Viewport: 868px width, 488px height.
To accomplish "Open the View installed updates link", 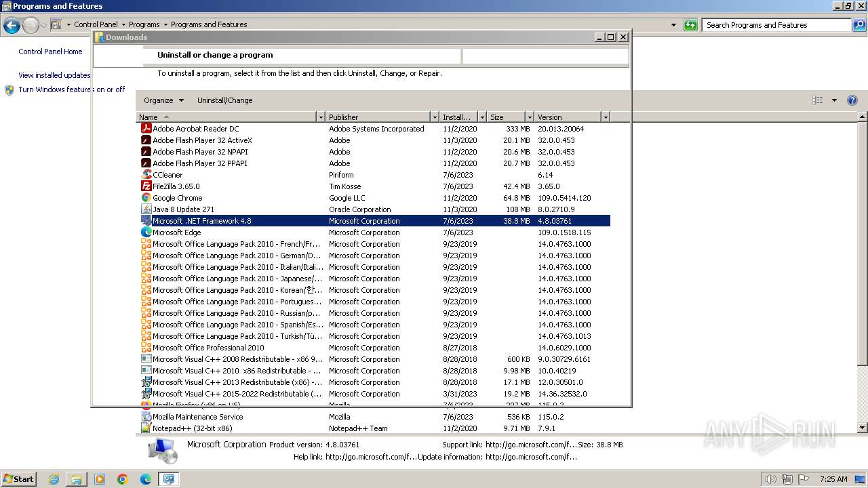I will click(54, 75).
